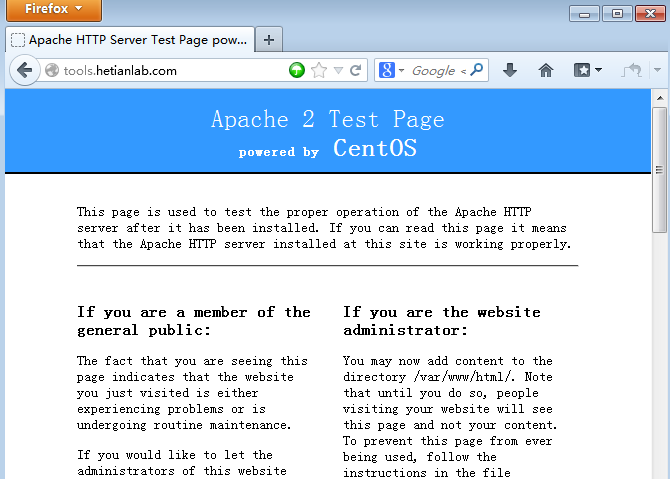
Task: Click the grayed undo-style toolbar icon
Action: pos(632,70)
